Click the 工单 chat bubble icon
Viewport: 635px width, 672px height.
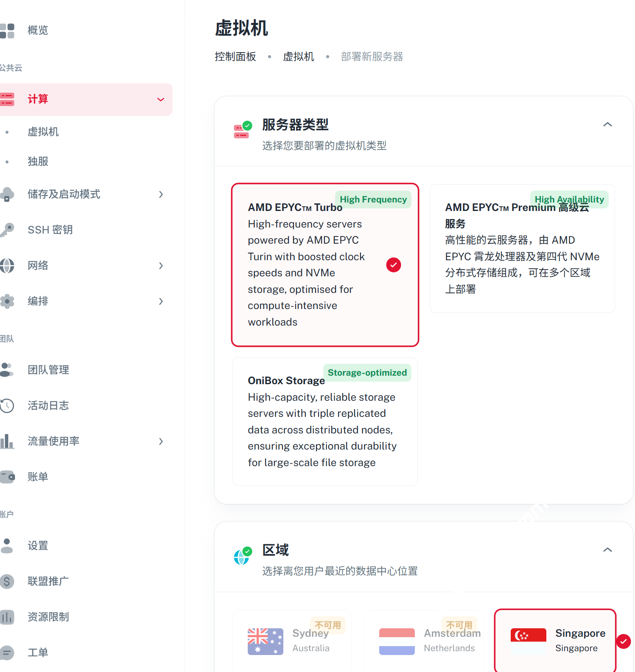pos(7,652)
